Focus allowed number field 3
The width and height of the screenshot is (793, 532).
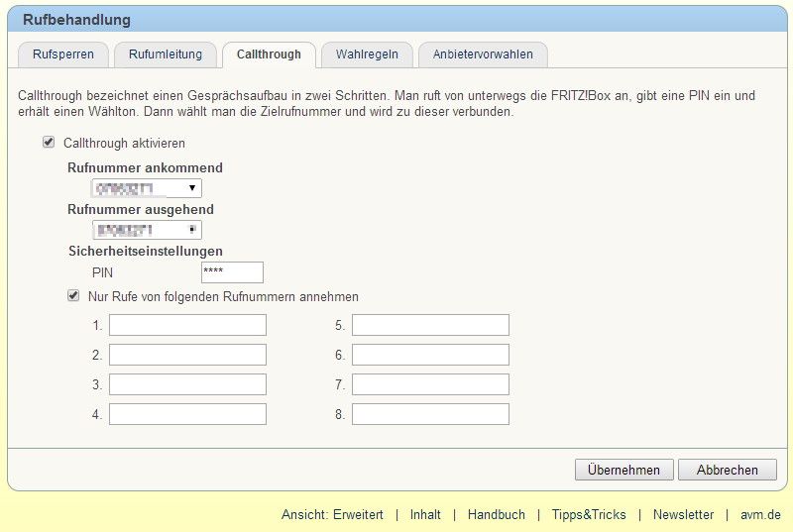tap(187, 384)
